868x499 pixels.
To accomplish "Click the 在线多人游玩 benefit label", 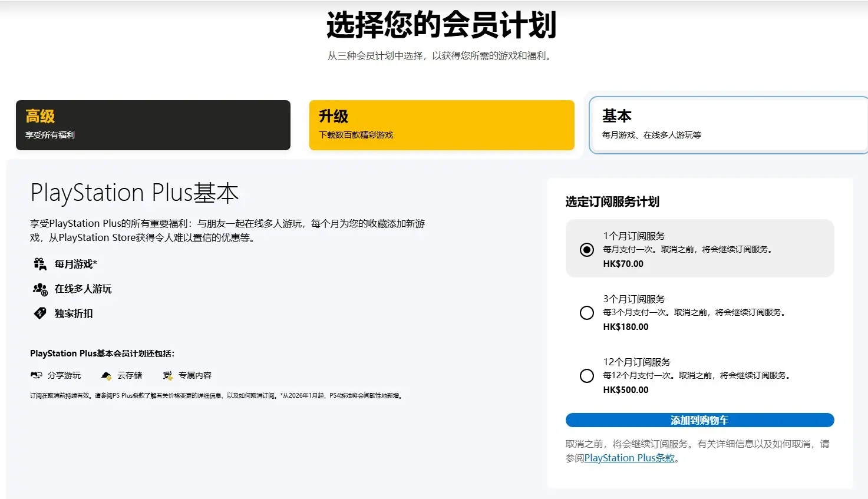I will (83, 289).
